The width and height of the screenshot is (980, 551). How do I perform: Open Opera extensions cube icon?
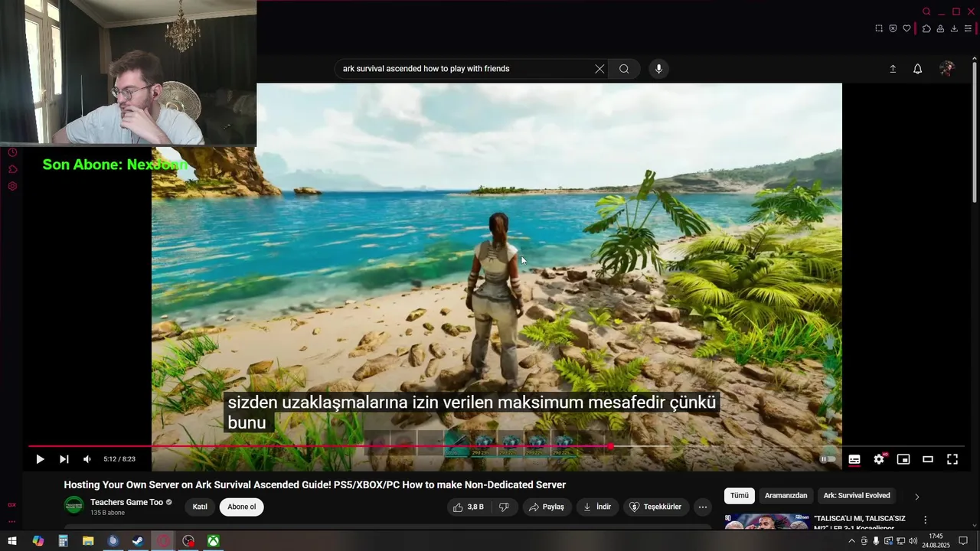pos(926,28)
